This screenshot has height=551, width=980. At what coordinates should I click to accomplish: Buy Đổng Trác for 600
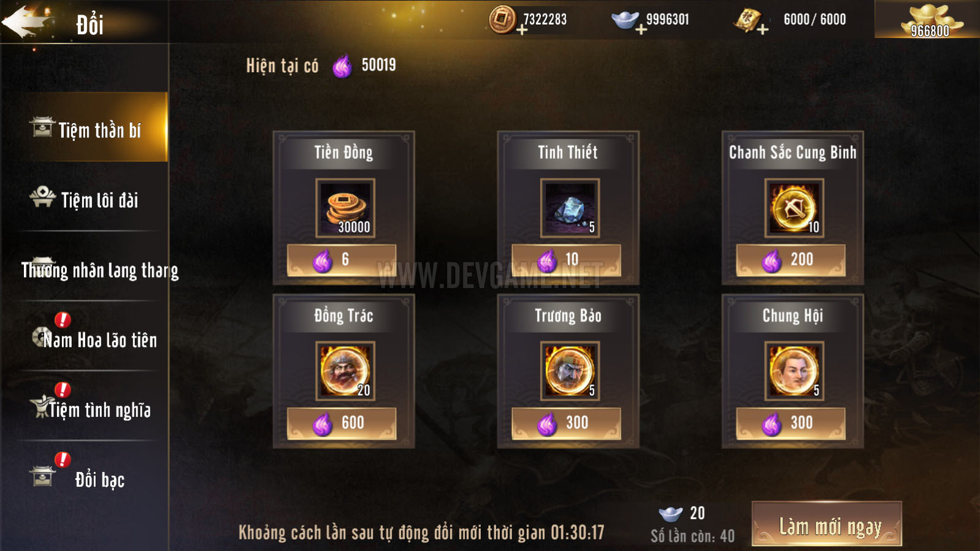pos(342,424)
